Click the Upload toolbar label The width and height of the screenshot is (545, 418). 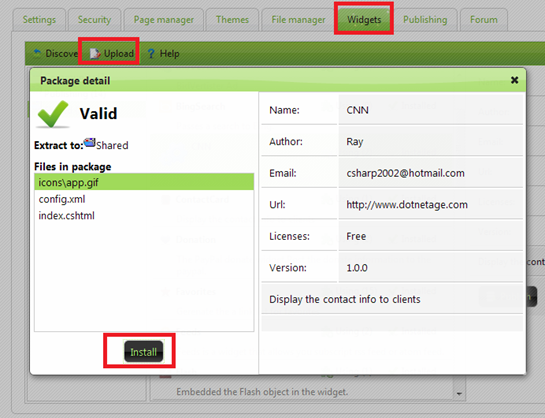point(119,54)
